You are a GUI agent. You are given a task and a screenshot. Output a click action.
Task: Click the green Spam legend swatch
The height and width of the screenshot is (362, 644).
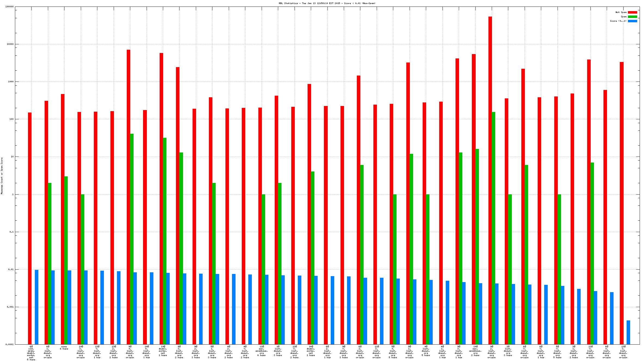click(x=632, y=17)
